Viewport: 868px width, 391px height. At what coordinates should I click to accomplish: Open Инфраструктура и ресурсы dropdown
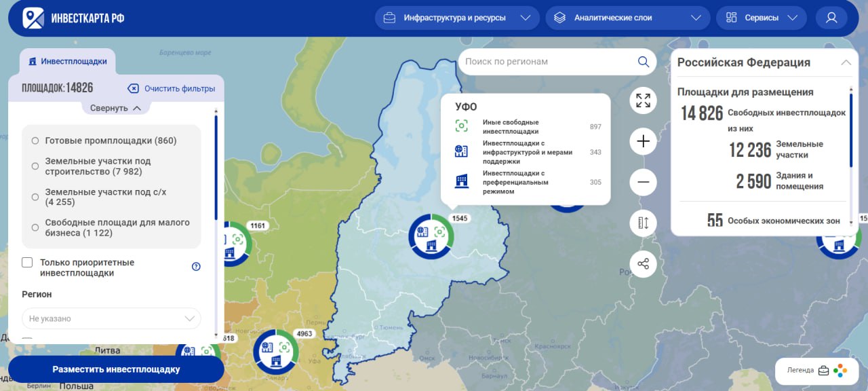point(456,18)
